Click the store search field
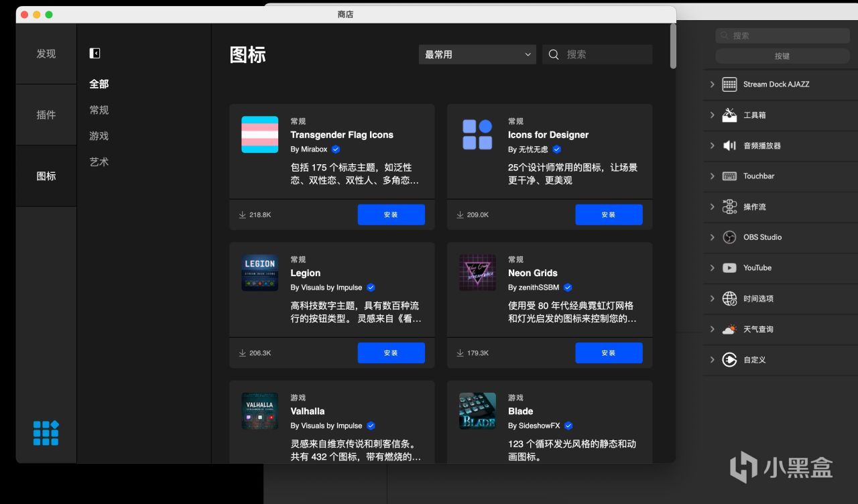The height and width of the screenshot is (504, 858). point(597,54)
